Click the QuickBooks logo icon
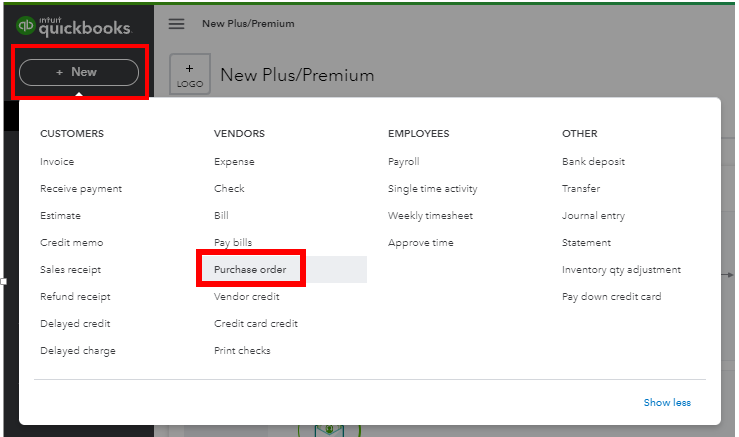This screenshot has width=739, height=437. pyautogui.click(x=26, y=25)
